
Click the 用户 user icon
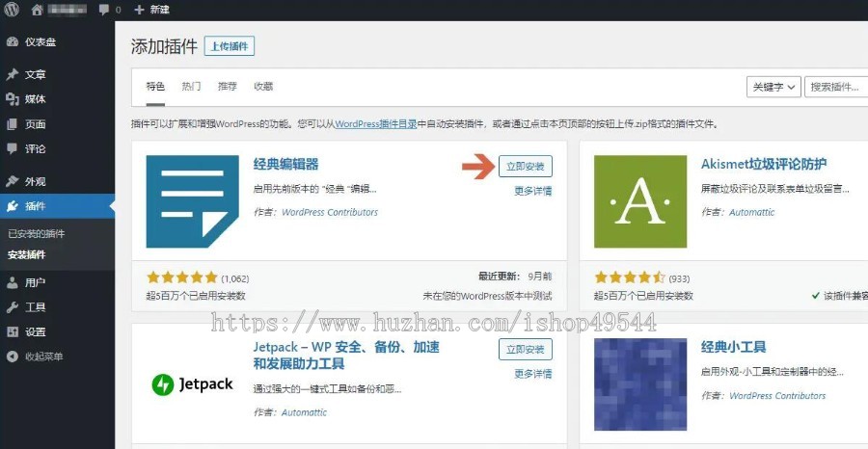13,282
